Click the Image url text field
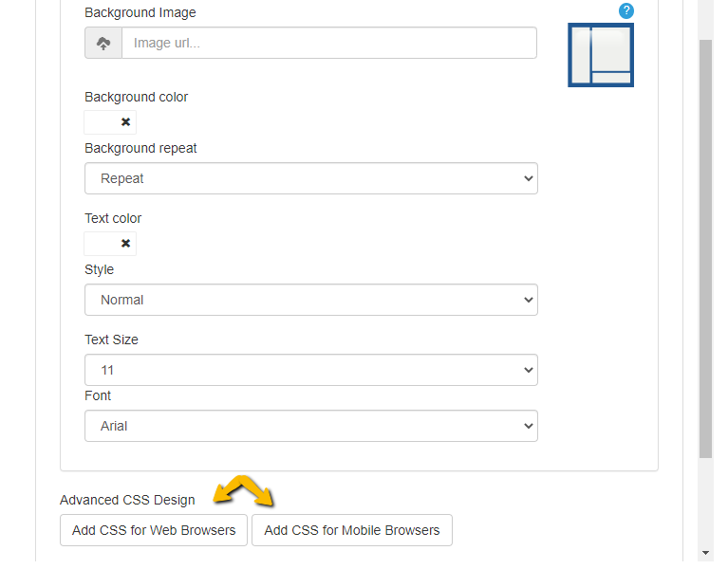The image size is (728, 569). click(x=328, y=43)
